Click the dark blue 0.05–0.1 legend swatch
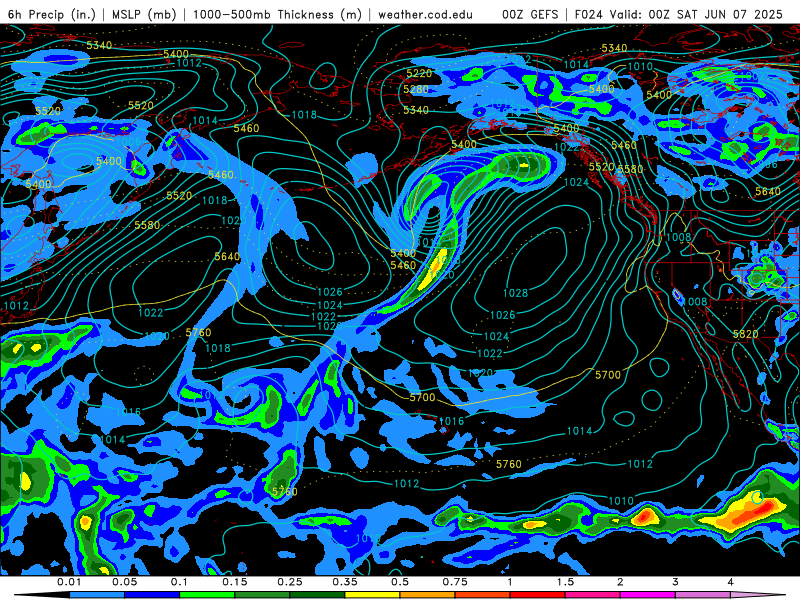Screen dimensions: 800x600 pyautogui.click(x=152, y=595)
